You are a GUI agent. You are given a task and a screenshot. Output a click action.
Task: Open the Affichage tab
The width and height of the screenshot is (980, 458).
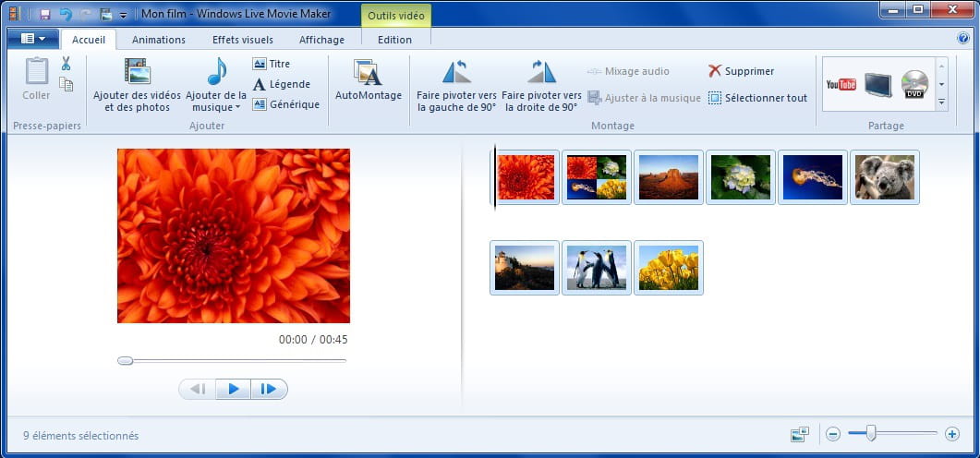(321, 40)
